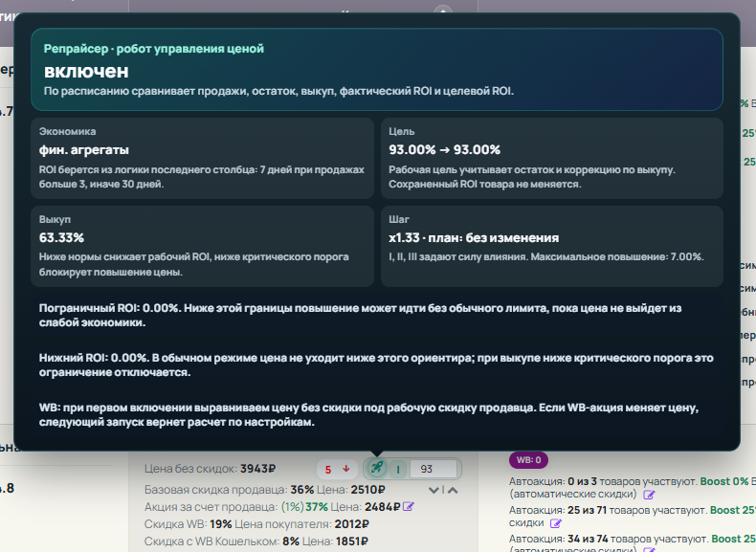Edit autoaction with 25 из 71 товаров
The height and width of the screenshot is (552, 756).
coord(555,523)
